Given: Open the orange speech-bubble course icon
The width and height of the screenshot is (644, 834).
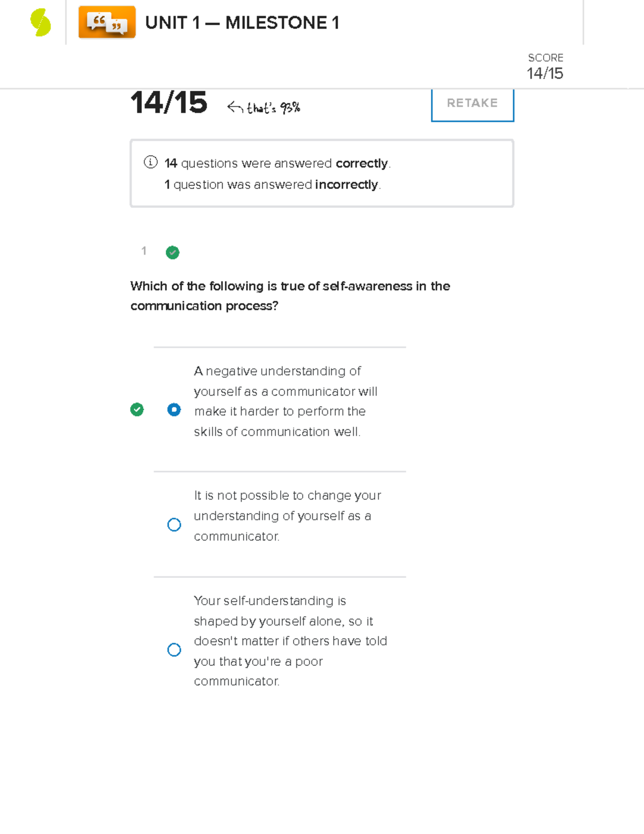Looking at the screenshot, I should (107, 23).
